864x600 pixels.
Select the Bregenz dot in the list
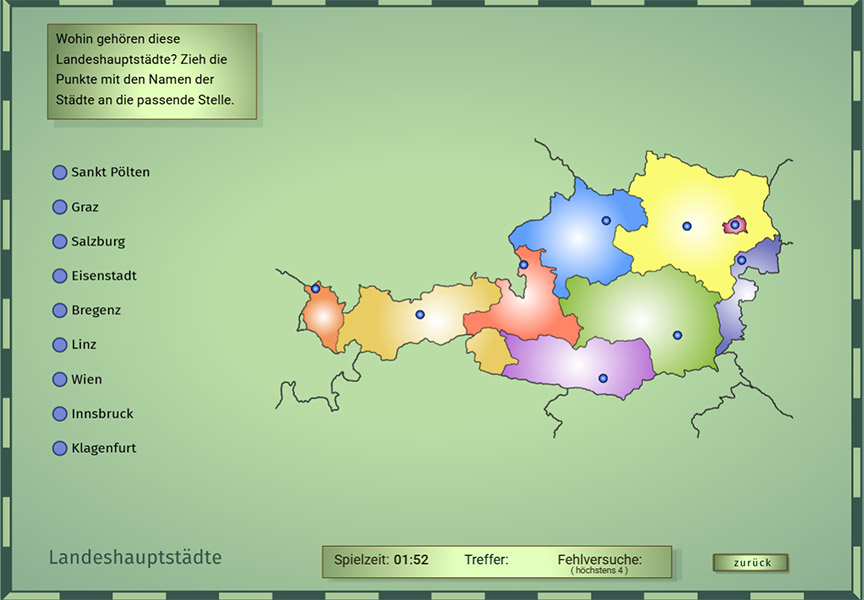(x=59, y=311)
